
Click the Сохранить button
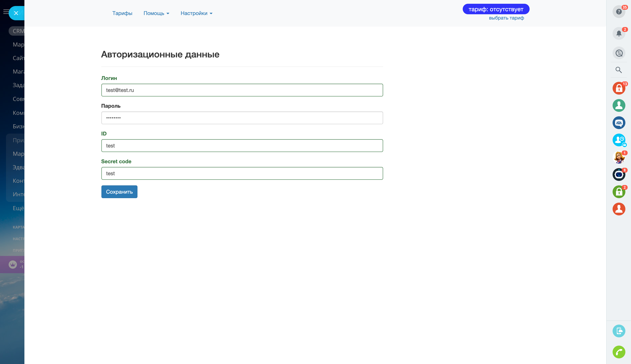[x=119, y=192]
